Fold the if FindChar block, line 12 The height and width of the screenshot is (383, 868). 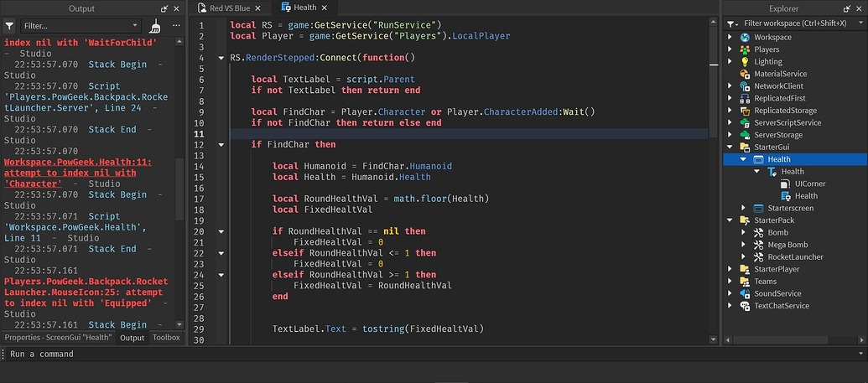[x=221, y=145]
